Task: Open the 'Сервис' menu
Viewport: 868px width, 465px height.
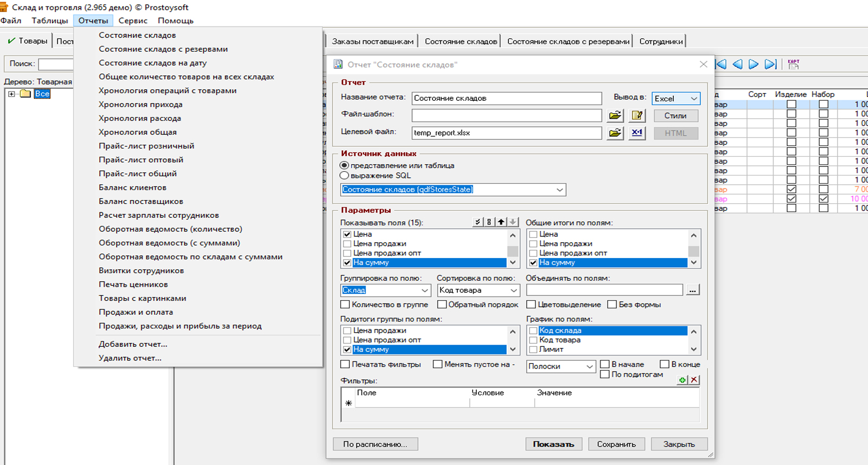Action: click(x=133, y=21)
